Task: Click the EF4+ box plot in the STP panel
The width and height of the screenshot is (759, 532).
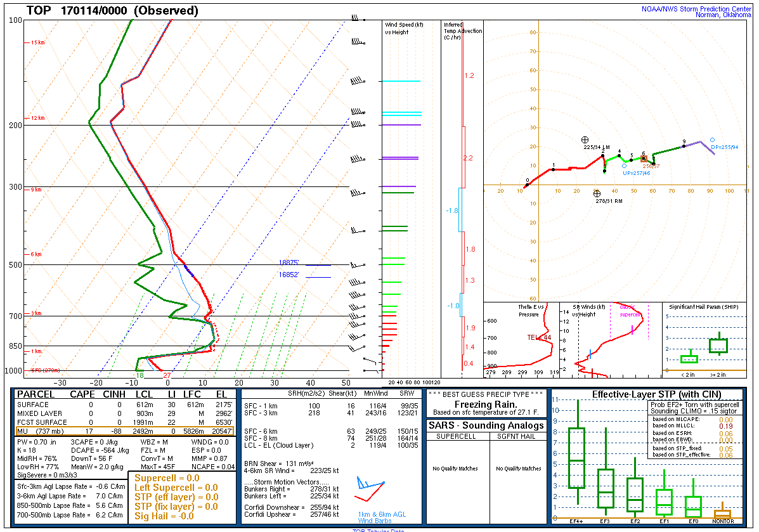Action: (576, 452)
